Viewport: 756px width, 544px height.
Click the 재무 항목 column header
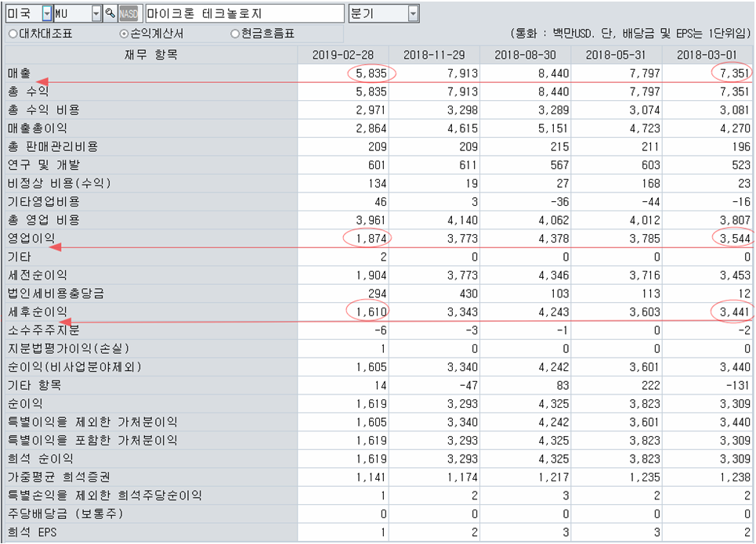point(150,55)
